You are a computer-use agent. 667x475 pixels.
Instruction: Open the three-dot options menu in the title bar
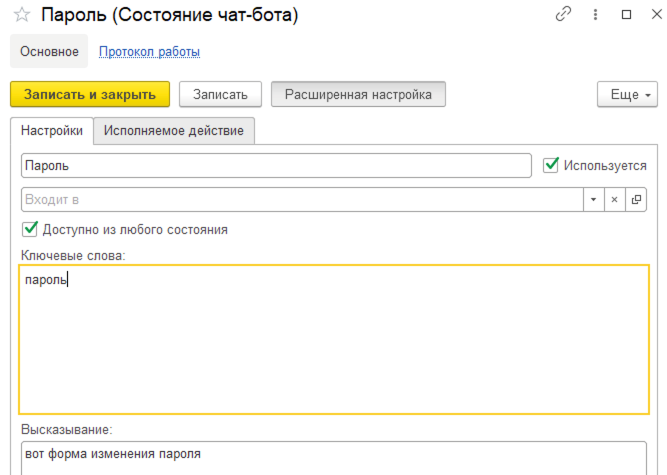(x=595, y=14)
